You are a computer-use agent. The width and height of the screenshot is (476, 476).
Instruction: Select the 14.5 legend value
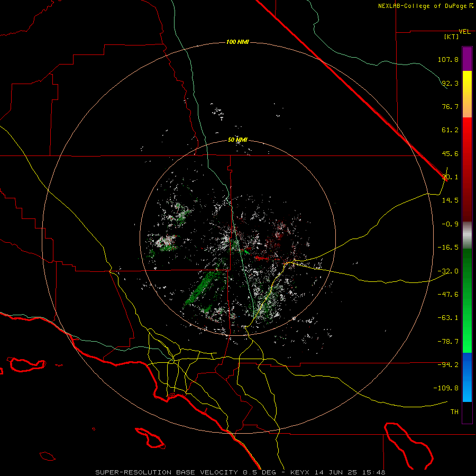(450, 200)
